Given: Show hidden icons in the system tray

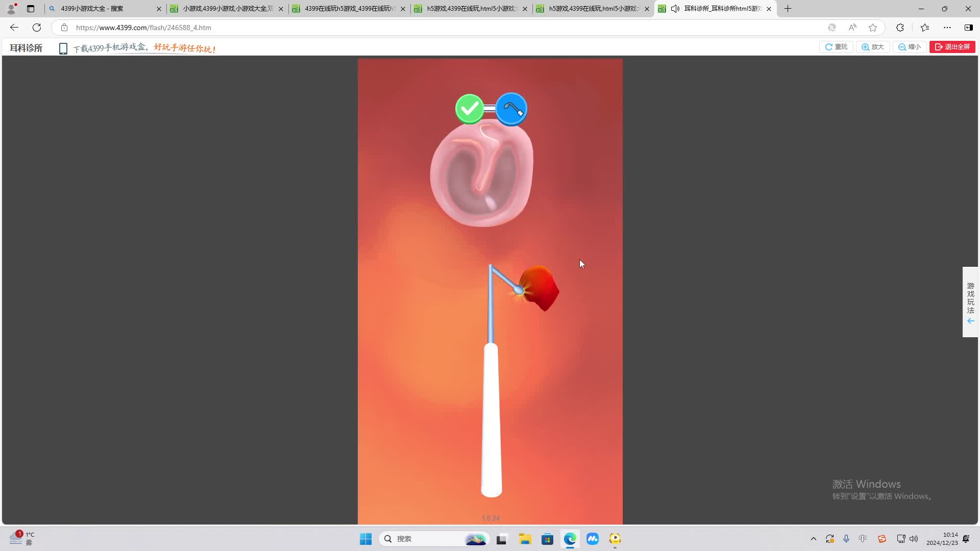Looking at the screenshot, I should (x=814, y=539).
